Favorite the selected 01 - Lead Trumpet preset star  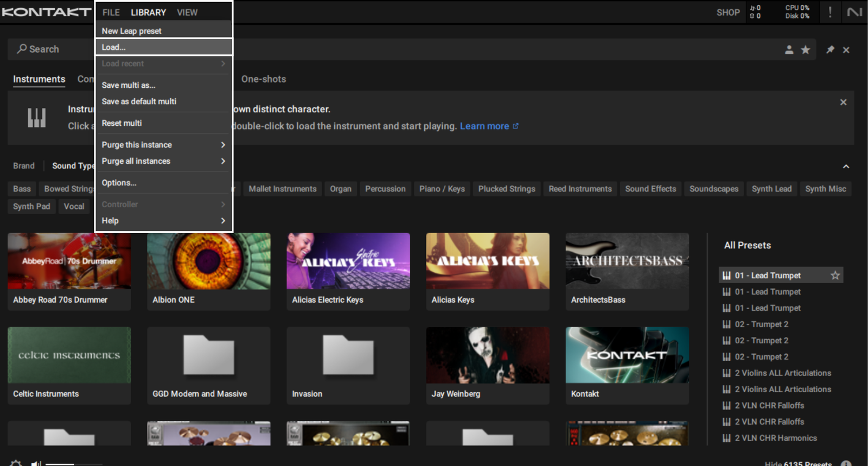[x=835, y=276]
